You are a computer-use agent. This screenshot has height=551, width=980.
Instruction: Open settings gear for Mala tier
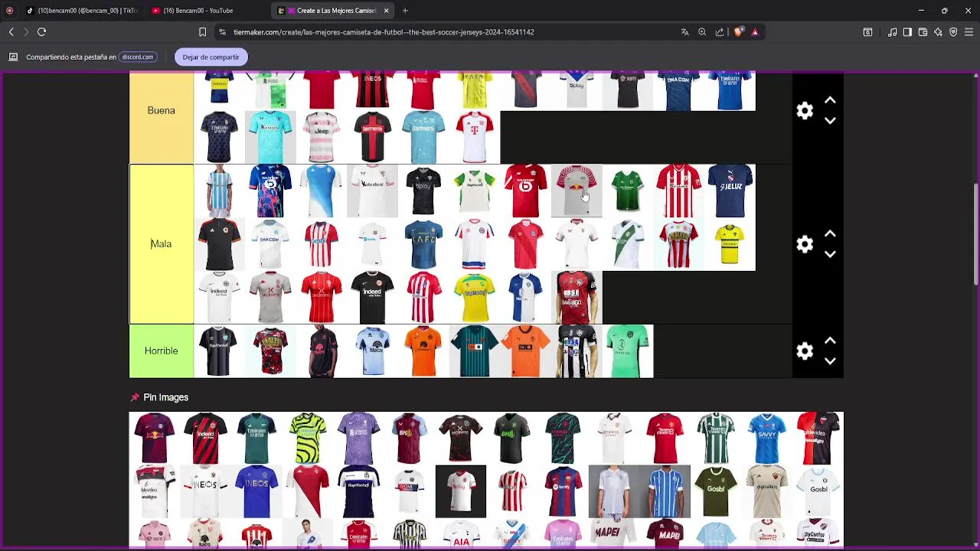coord(805,244)
